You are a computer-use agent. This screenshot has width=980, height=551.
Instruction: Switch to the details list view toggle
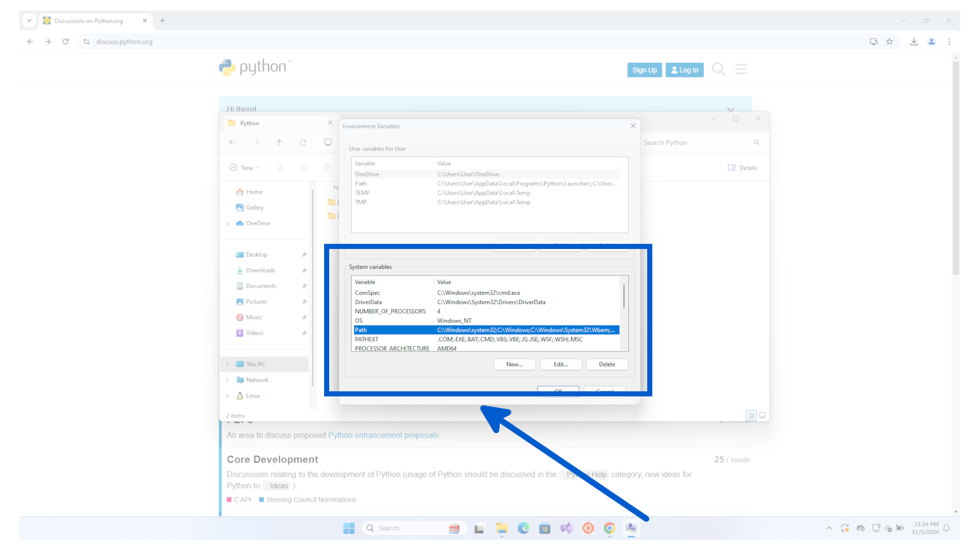click(751, 415)
